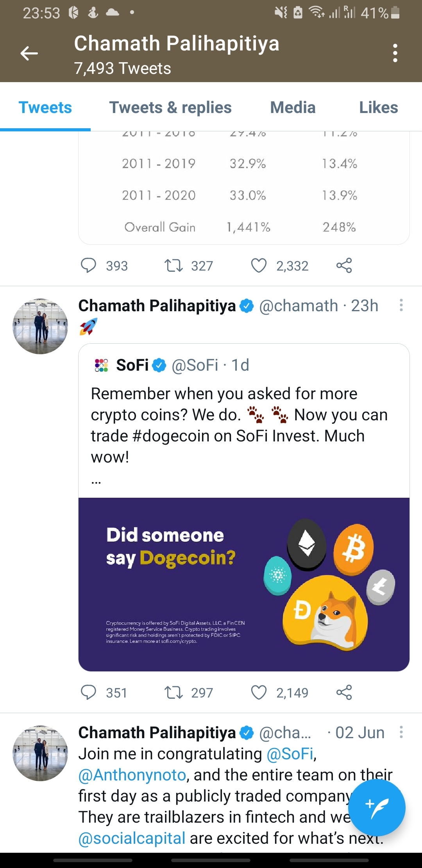Share the tweet with the gains table
Screen dimensions: 422x868
click(344, 265)
